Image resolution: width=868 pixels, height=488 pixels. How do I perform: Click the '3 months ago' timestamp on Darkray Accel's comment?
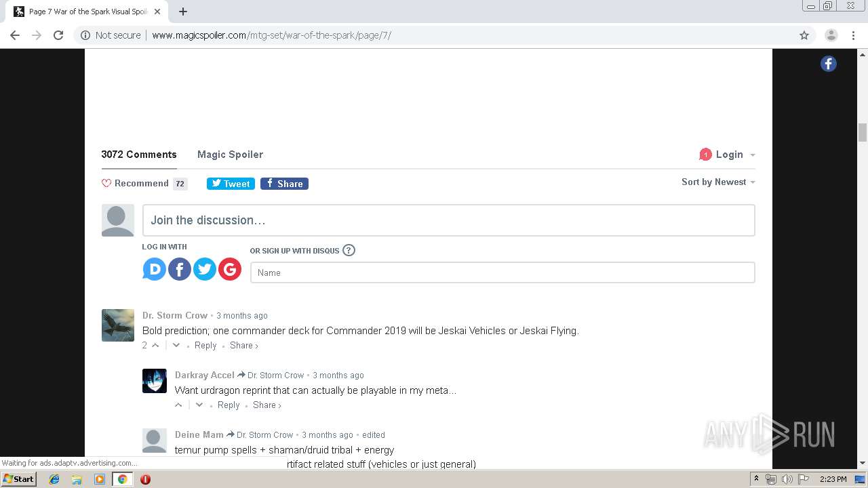pyautogui.click(x=338, y=375)
